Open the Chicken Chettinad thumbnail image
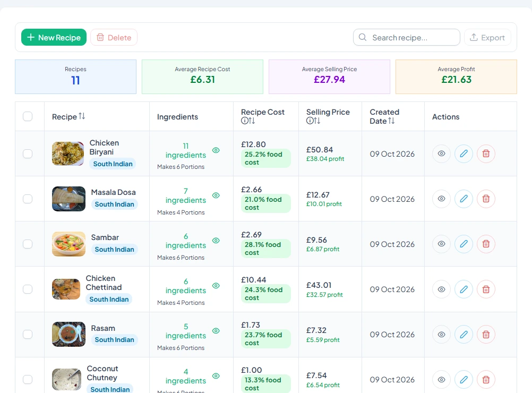Screen dimensions: 532x393 point(66,289)
